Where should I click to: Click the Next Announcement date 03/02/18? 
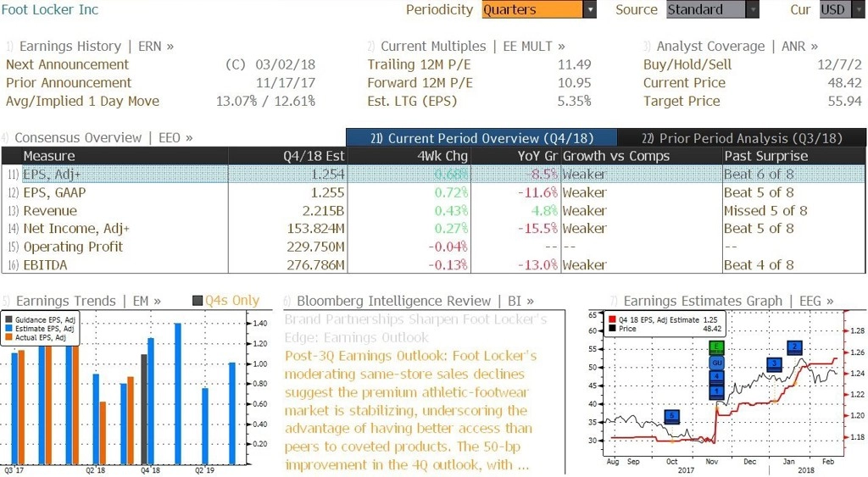coord(285,64)
